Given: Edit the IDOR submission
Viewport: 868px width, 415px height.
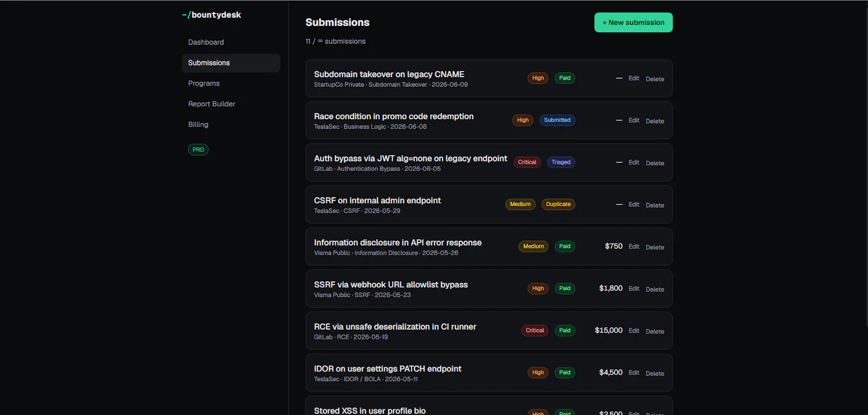Looking at the screenshot, I should point(634,373).
